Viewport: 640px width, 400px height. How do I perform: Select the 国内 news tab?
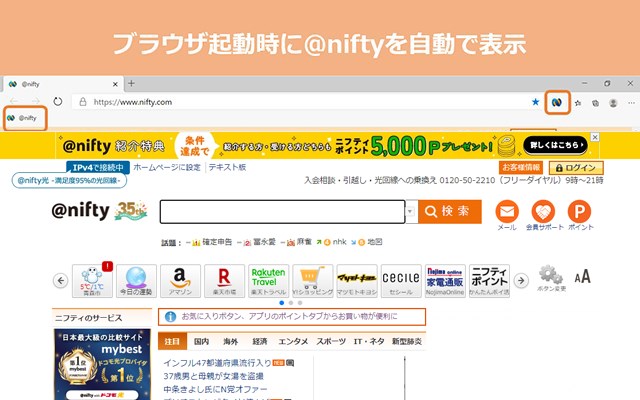coord(201,341)
